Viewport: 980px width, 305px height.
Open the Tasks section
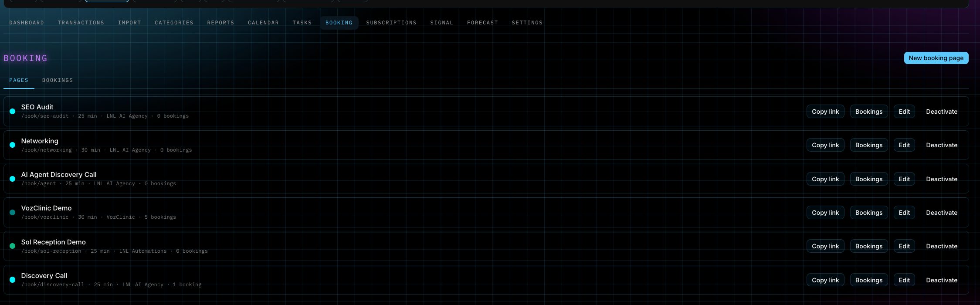coord(302,23)
